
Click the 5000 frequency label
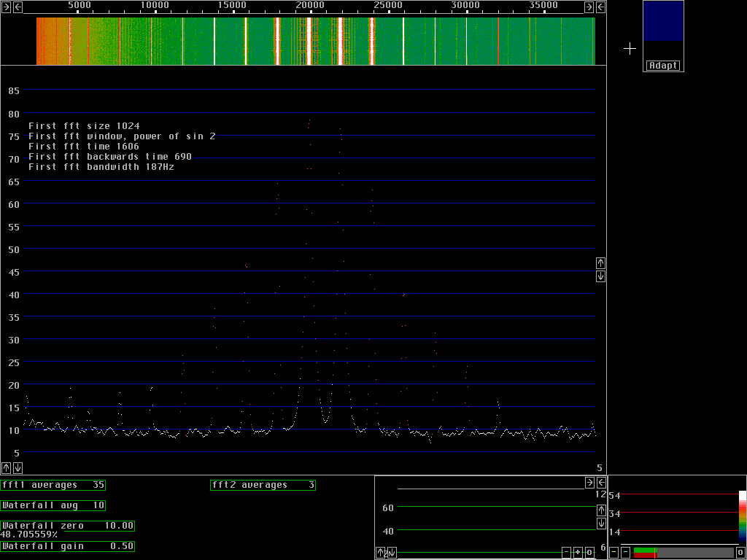80,5
